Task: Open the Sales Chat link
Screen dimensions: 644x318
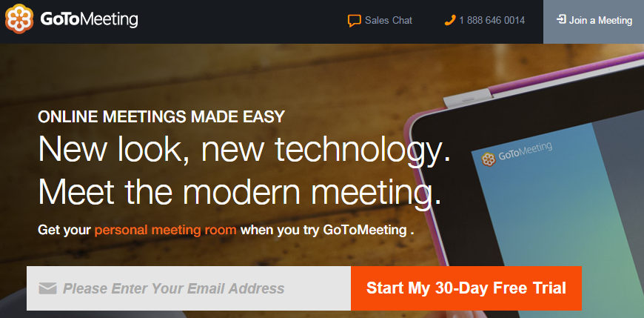Action: click(380, 21)
